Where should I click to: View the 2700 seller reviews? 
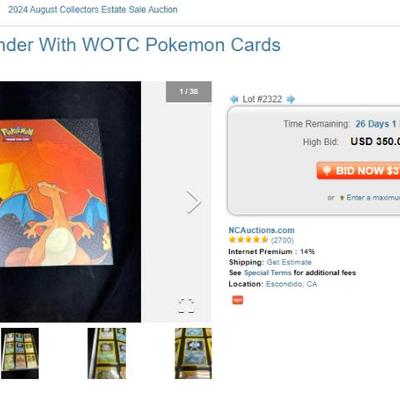point(282,240)
